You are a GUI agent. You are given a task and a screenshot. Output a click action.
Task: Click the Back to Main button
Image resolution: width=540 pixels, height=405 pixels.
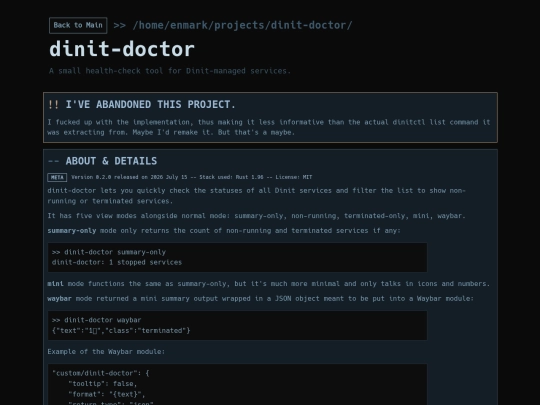(78, 25)
